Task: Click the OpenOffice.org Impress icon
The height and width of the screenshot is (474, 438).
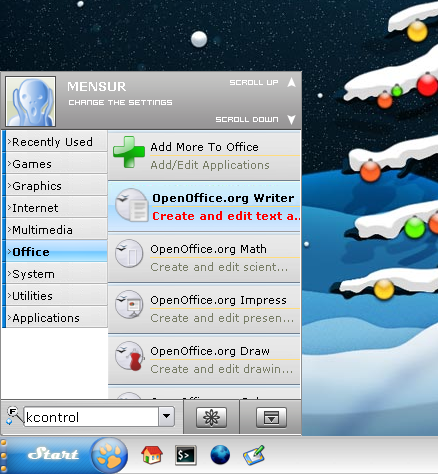Action: pos(129,304)
